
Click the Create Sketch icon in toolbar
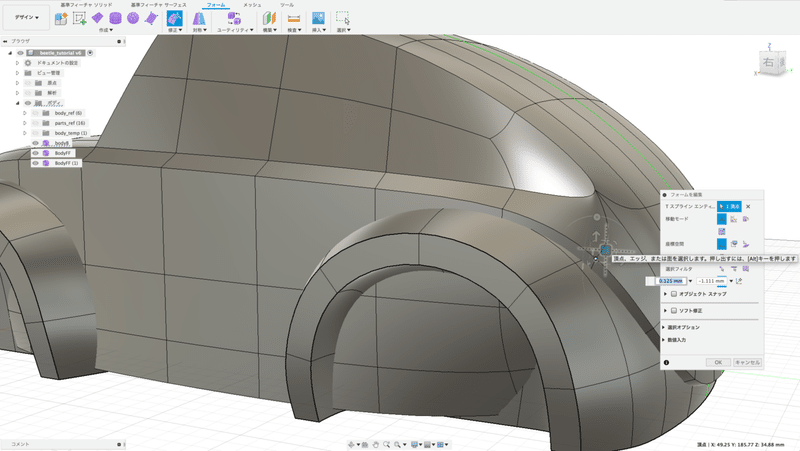click(78, 19)
